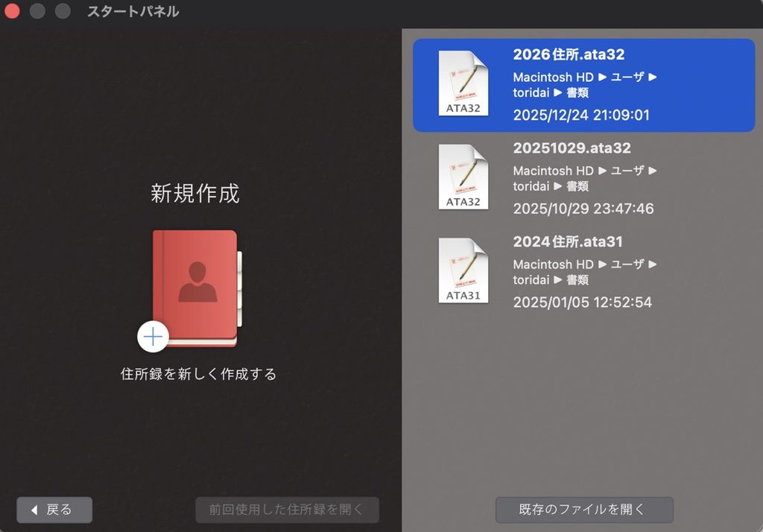Click ATA32 file icon for 20251029.ata32
The height and width of the screenshot is (532, 763).
[x=463, y=177]
